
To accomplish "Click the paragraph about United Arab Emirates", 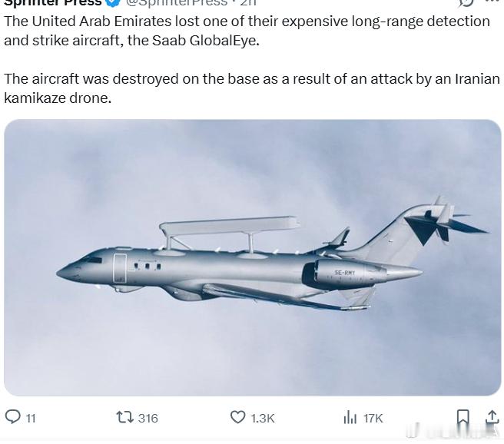I will tap(247, 31).
